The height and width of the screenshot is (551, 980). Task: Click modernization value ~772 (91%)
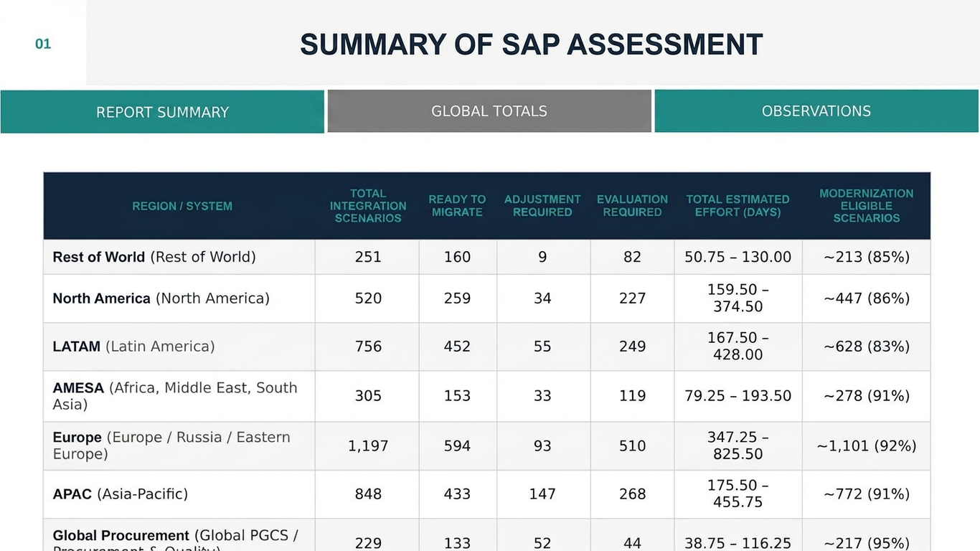point(867,494)
